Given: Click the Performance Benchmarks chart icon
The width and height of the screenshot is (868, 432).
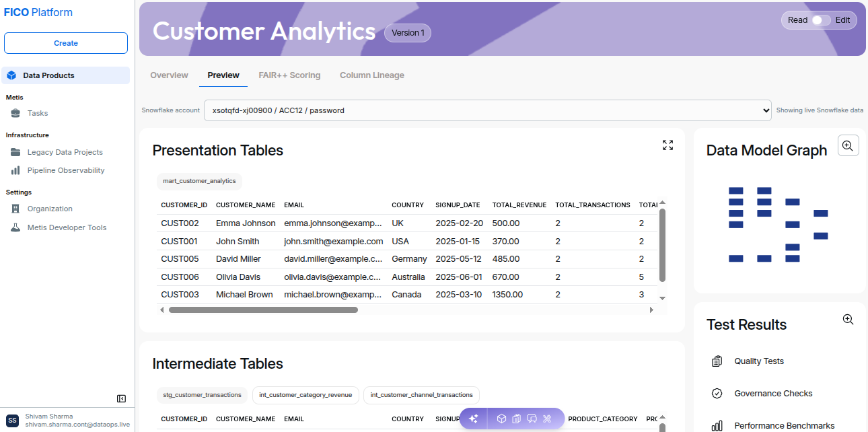Looking at the screenshot, I should 717,425.
